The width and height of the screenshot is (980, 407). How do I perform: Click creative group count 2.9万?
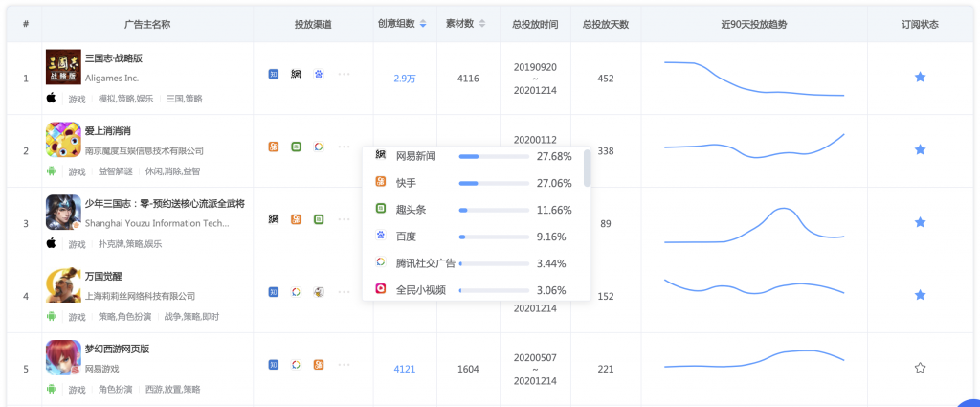[405, 79]
